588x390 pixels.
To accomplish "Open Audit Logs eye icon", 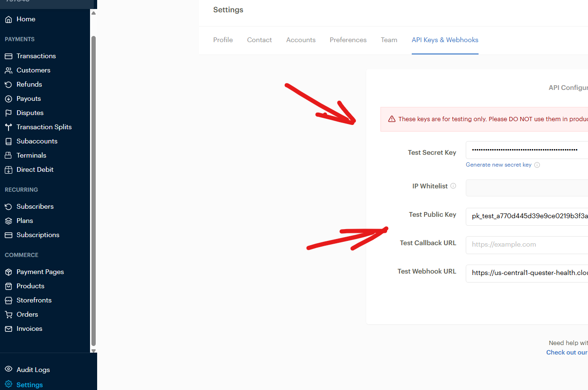I will (9, 370).
